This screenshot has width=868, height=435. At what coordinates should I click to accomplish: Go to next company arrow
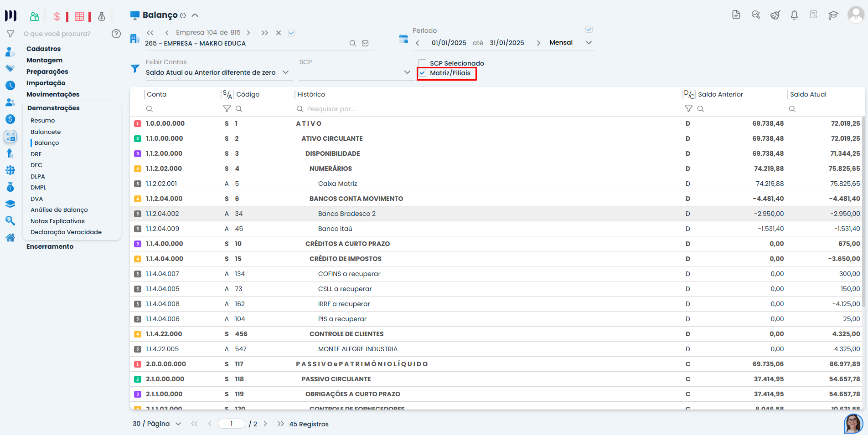click(x=248, y=33)
